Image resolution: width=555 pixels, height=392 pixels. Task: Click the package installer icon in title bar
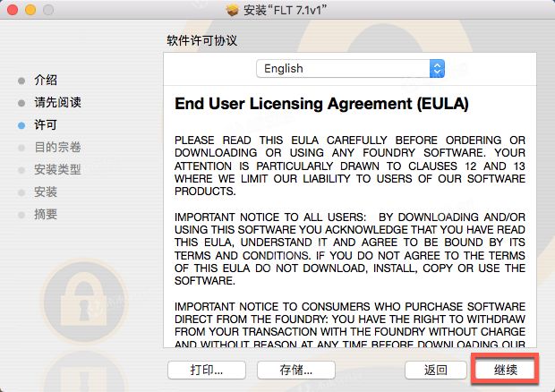point(232,10)
